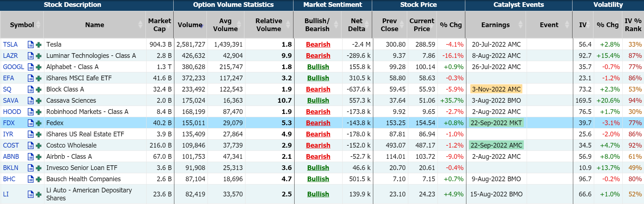Sort by the IV % Rank header
This screenshot has height=204, width=644.
click(633, 25)
